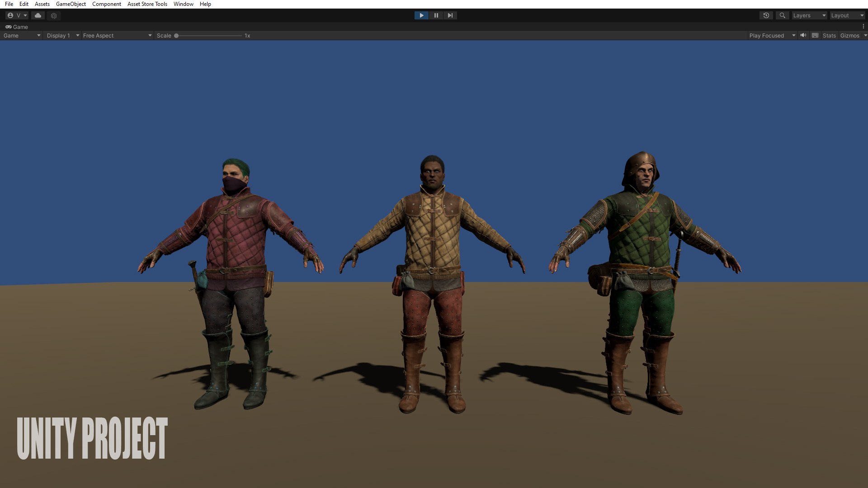Expand the Gizmos dropdown arrow

click(865, 35)
